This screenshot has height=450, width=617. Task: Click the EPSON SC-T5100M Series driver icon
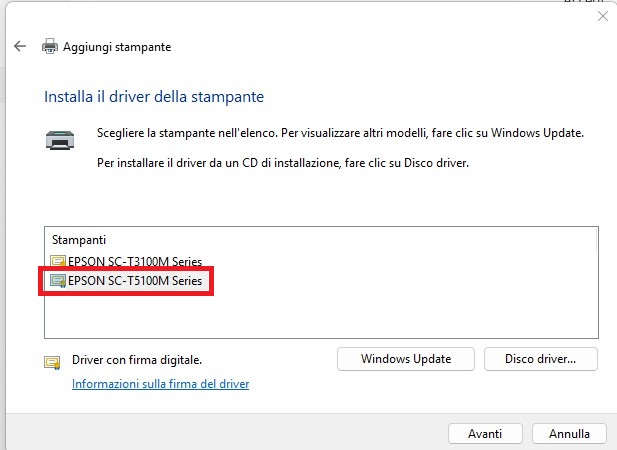point(58,282)
